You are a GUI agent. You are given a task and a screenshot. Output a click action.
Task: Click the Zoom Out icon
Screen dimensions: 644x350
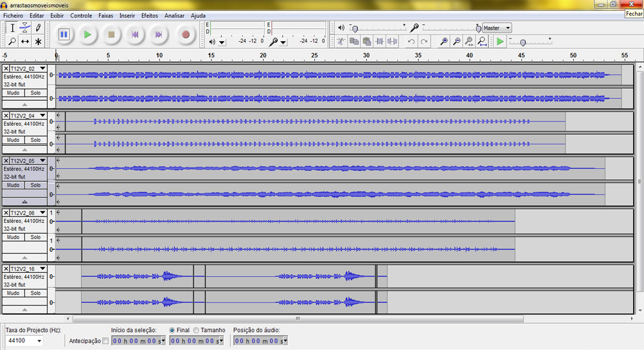(456, 42)
